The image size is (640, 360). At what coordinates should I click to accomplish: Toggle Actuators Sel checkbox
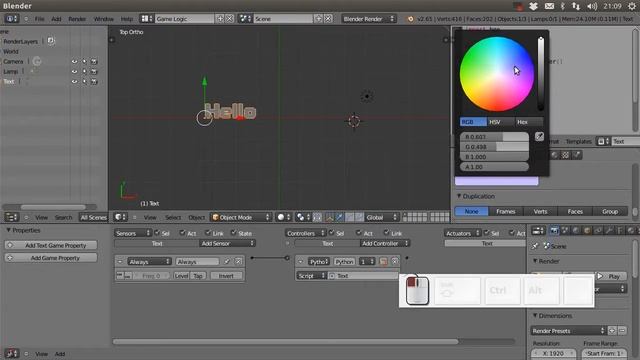[x=487, y=233]
